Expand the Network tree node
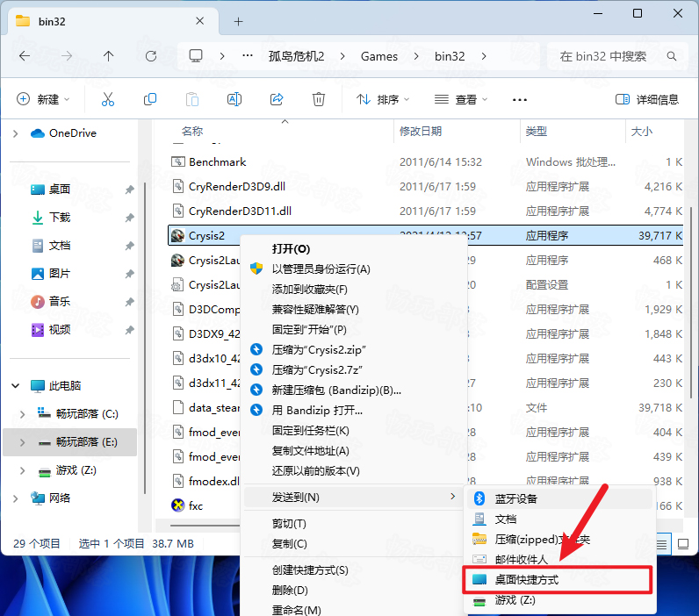This screenshot has height=616, width=699. [16, 498]
